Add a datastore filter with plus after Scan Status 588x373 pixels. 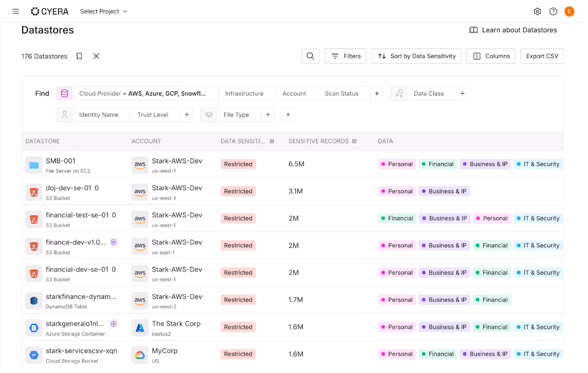[377, 93]
